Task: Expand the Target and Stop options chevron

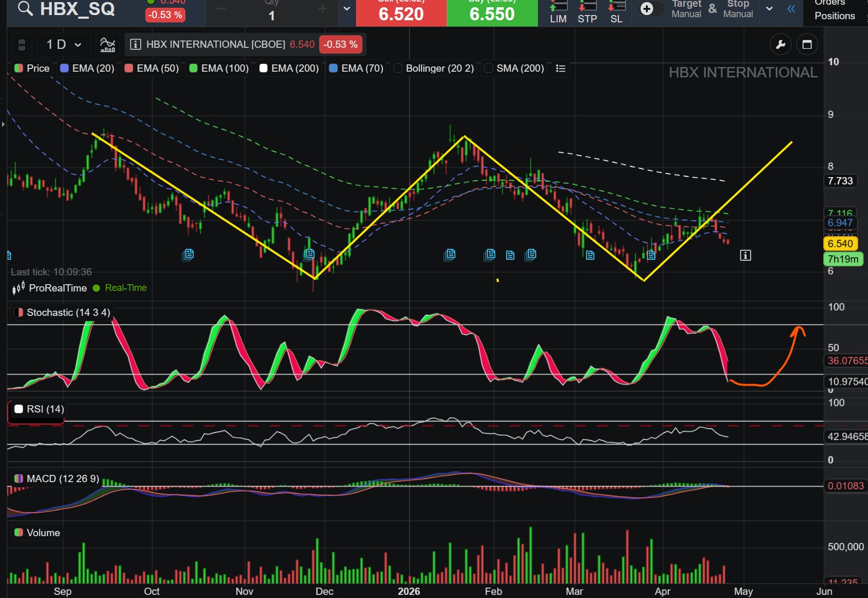Action: pos(769,9)
